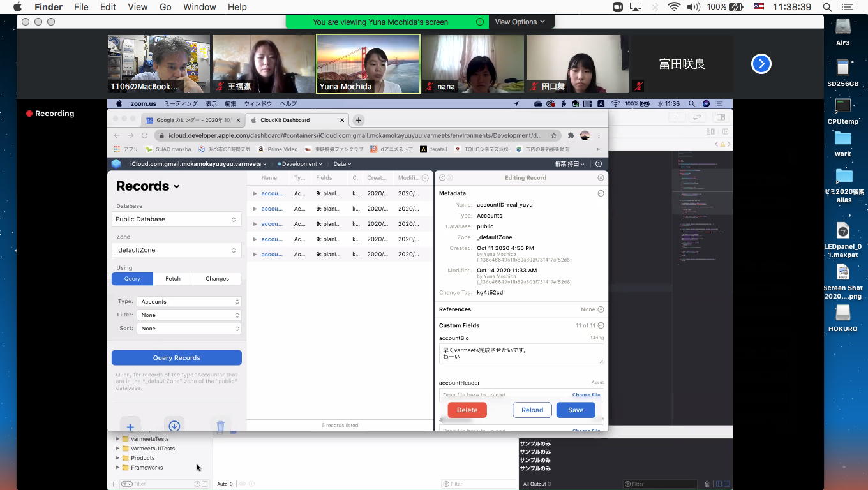Click the Chrome profile avatar
868x490 pixels.
[585, 135]
